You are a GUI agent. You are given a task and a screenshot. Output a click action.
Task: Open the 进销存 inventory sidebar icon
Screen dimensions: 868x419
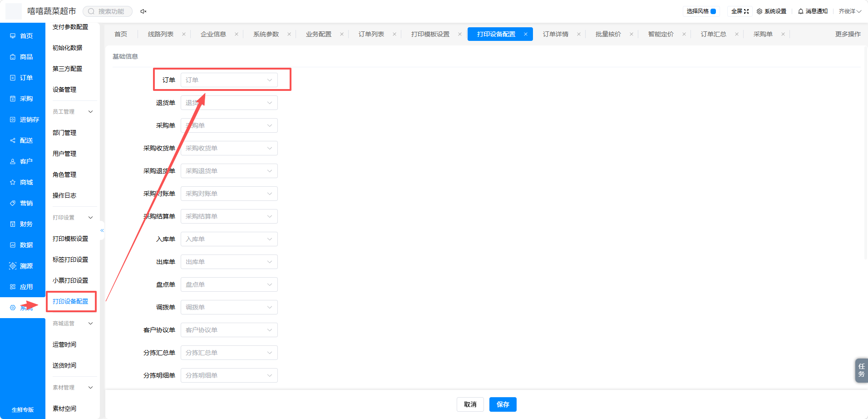tap(13, 120)
